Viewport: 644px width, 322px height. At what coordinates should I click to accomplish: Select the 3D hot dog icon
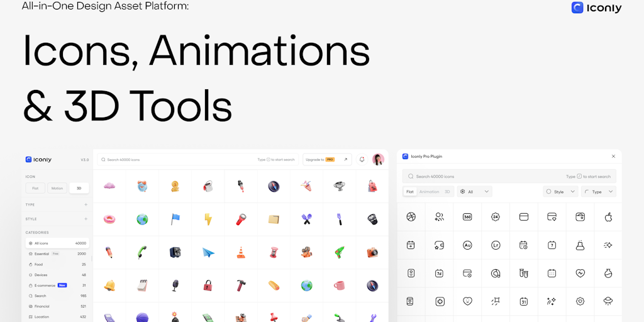[x=274, y=285]
